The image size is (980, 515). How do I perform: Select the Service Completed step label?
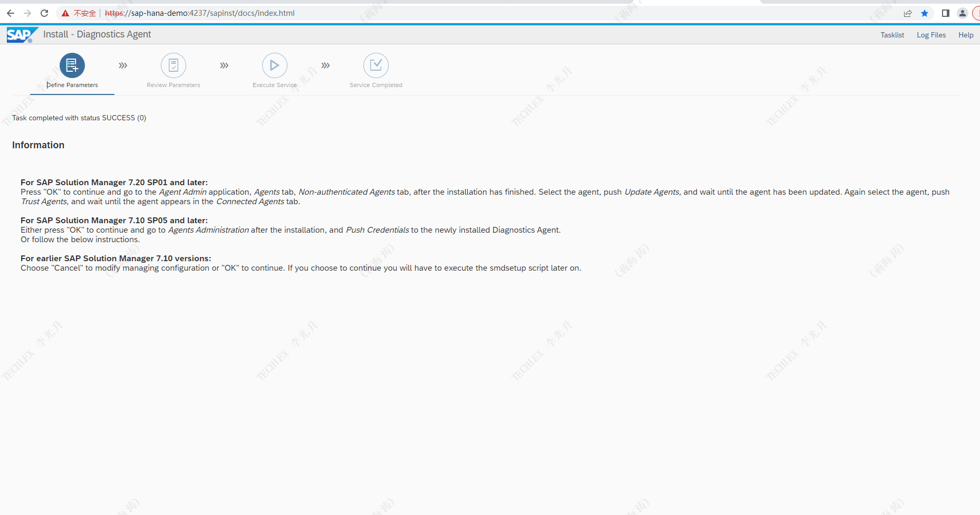pos(376,85)
